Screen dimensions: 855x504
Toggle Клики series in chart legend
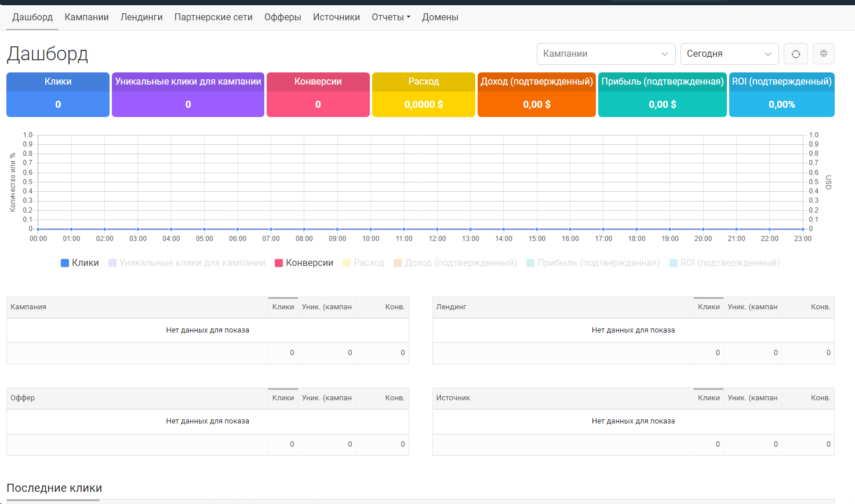[80, 263]
